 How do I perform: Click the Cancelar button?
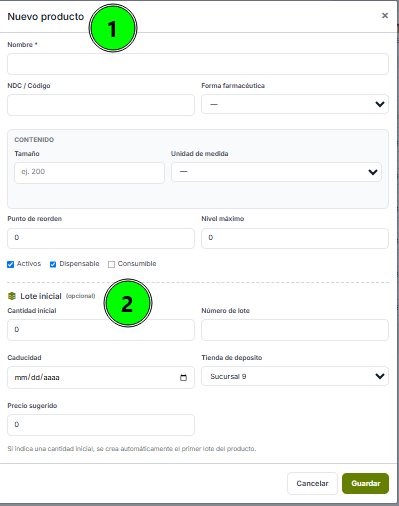pos(312,483)
